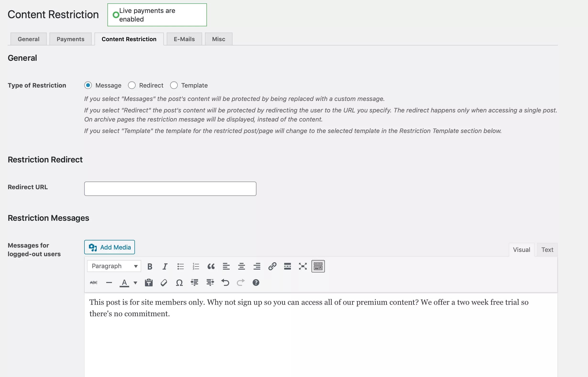This screenshot has width=588, height=377.
Task: Click the special characters omega icon
Action: 180,282
